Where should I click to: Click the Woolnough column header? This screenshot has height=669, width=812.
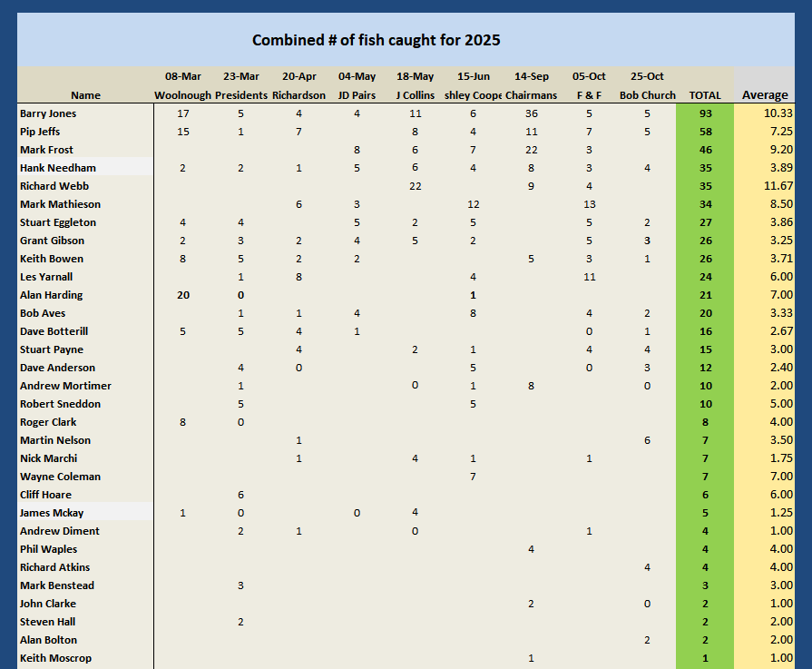pyautogui.click(x=183, y=95)
